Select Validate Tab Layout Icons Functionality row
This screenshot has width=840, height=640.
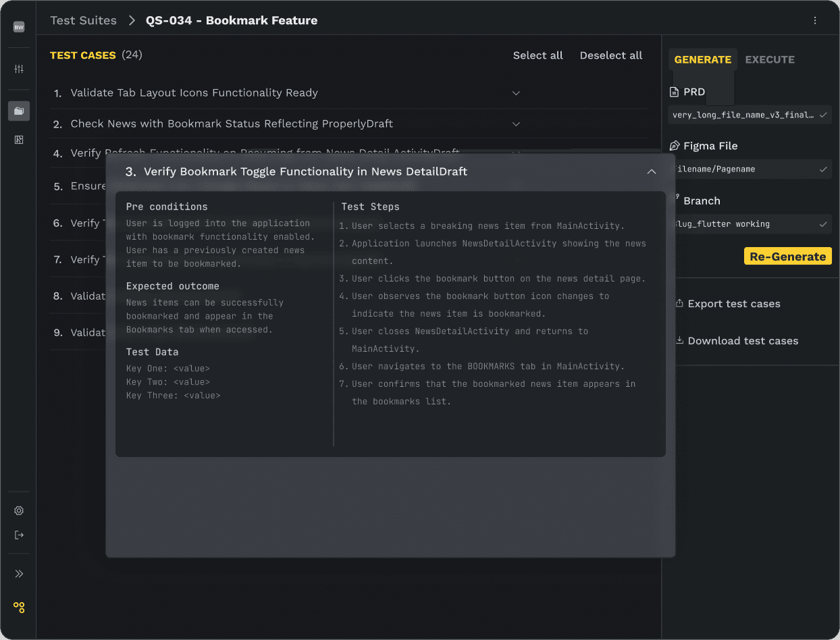(350, 93)
